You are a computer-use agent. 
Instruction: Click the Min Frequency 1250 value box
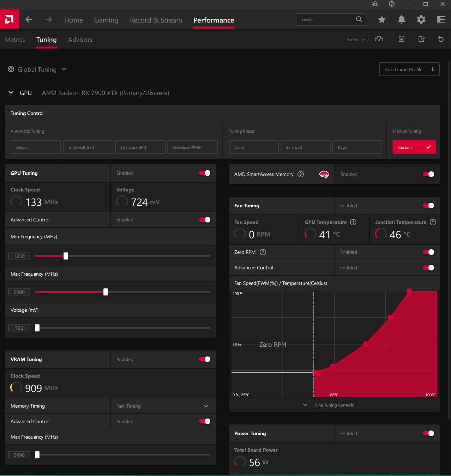[x=19, y=256]
